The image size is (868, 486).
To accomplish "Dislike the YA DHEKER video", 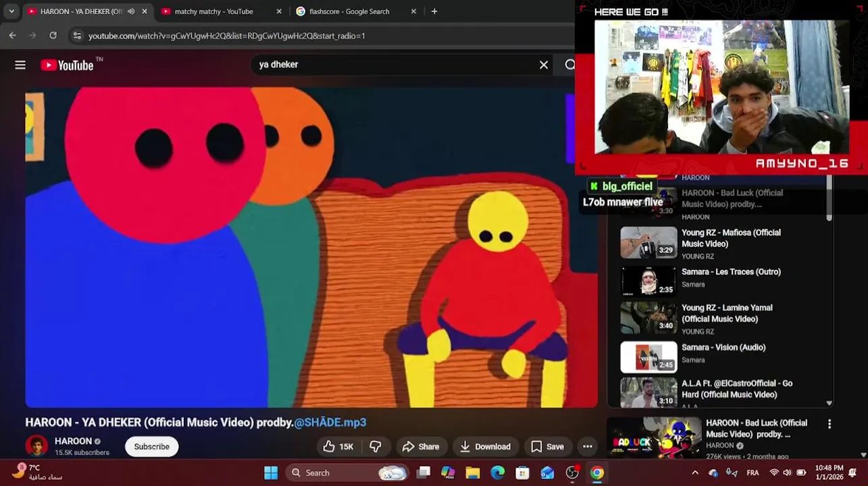I will (x=376, y=447).
